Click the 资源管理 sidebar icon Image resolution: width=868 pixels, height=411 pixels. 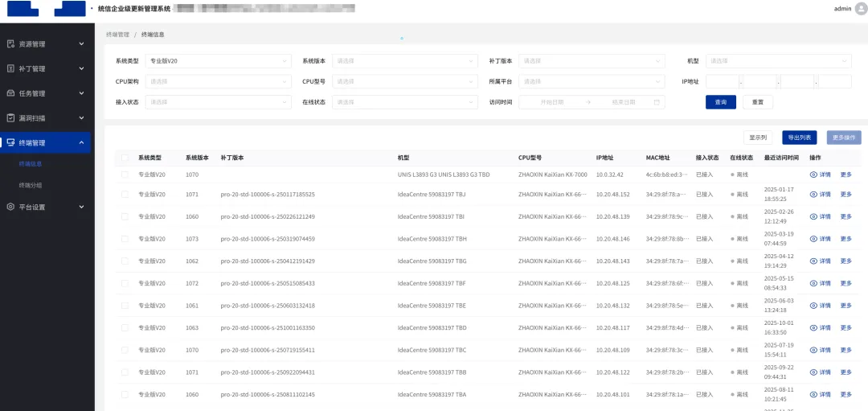[11, 43]
